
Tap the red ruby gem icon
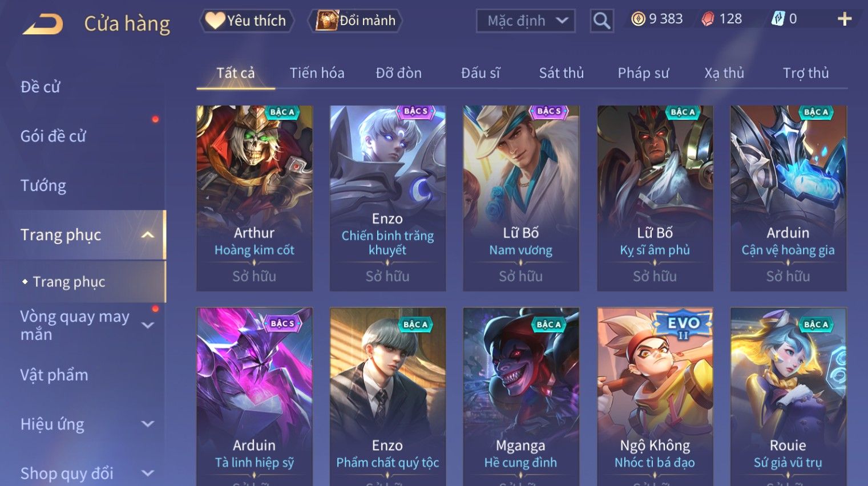708,19
